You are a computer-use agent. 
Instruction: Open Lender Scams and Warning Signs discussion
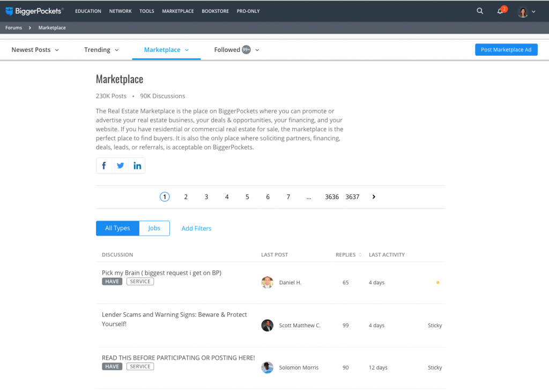[x=174, y=319]
